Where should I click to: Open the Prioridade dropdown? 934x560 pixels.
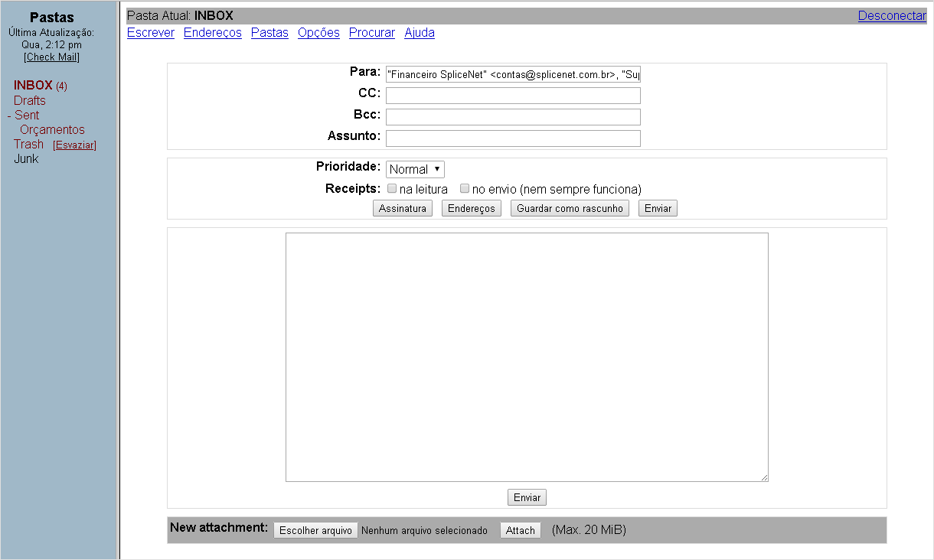pos(415,169)
